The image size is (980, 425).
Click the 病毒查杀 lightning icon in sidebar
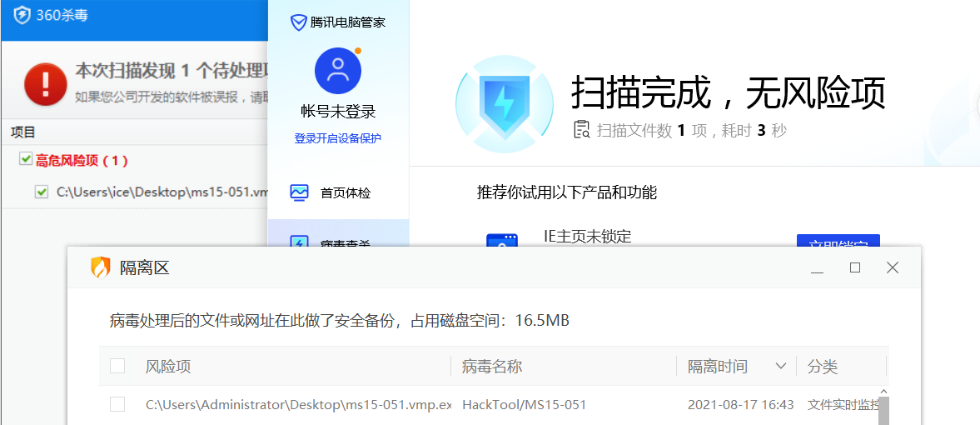pyautogui.click(x=300, y=242)
